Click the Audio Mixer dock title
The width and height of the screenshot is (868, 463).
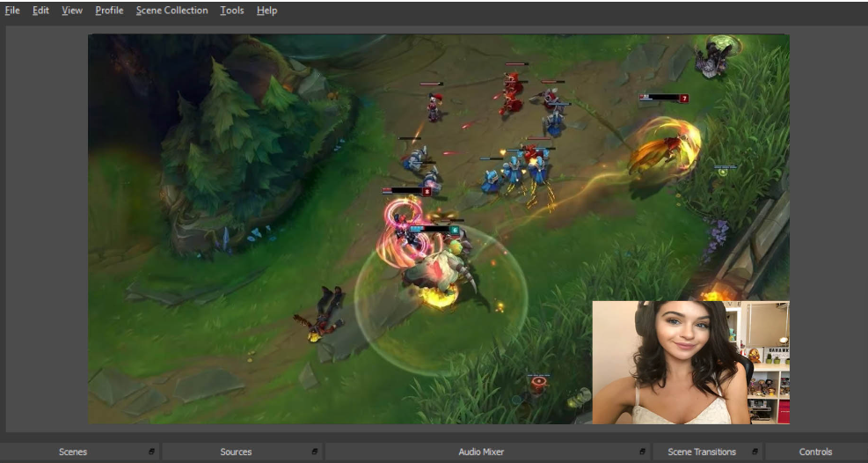point(481,452)
